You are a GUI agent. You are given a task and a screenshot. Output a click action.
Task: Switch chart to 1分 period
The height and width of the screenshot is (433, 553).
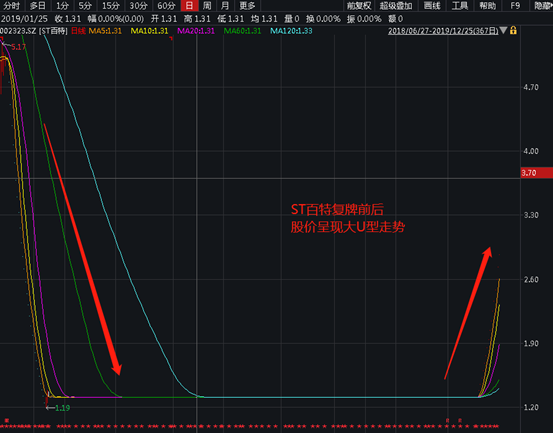coord(62,6)
